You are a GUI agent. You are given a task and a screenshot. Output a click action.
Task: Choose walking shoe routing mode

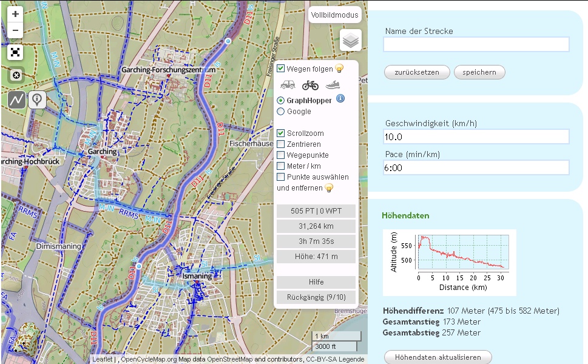point(333,85)
